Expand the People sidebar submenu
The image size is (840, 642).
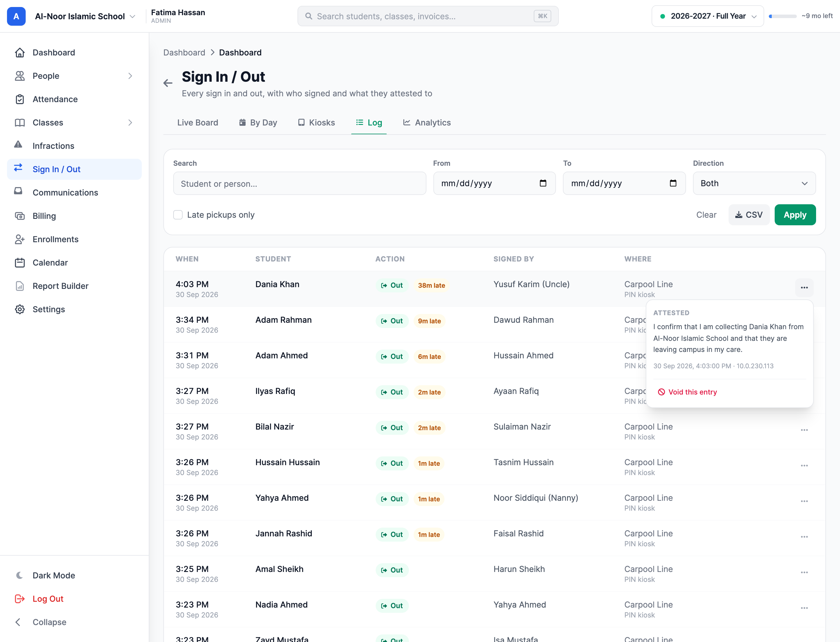[x=130, y=76]
